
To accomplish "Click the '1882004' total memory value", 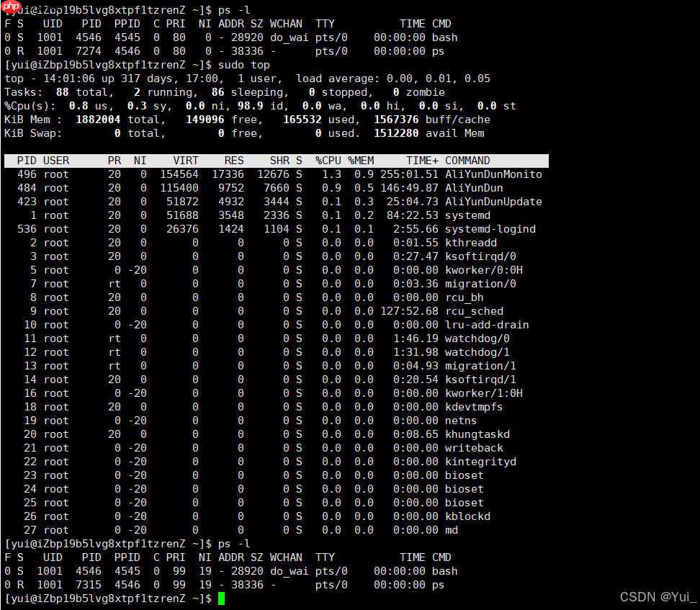I will [98, 120].
